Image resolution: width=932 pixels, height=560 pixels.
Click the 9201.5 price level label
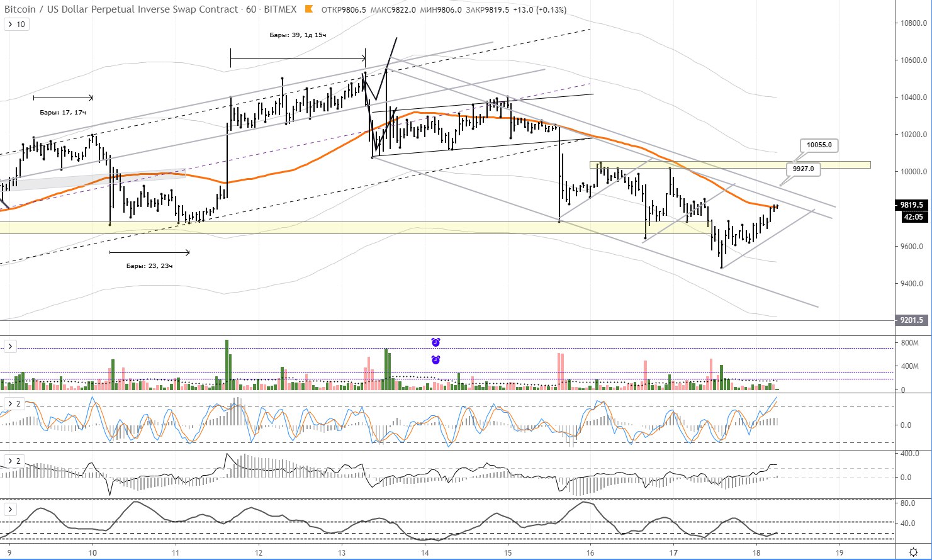911,320
